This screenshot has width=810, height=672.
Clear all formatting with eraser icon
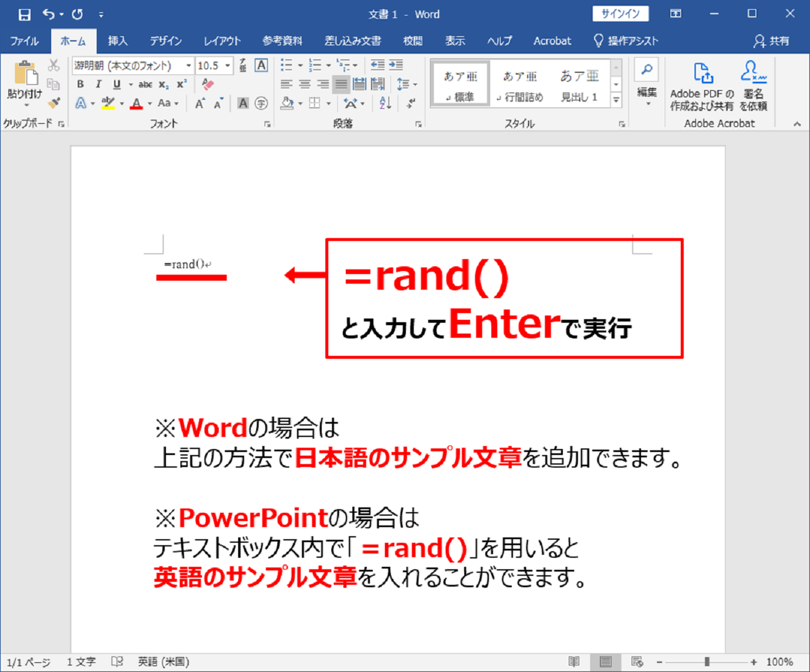[x=207, y=84]
